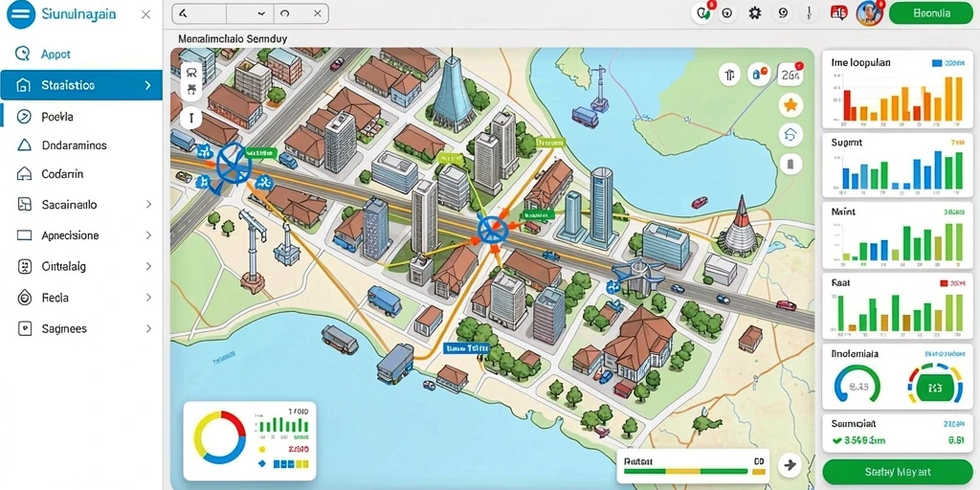This screenshot has height=490, width=980.
Task: Expand the Cntralaig chevron arrow
Action: click(148, 266)
